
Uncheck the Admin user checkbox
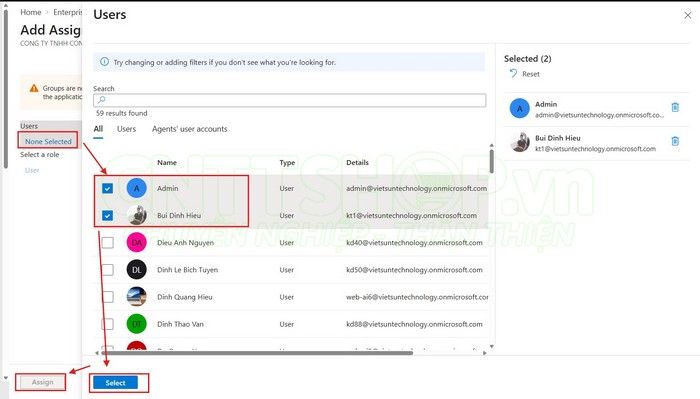coord(107,188)
